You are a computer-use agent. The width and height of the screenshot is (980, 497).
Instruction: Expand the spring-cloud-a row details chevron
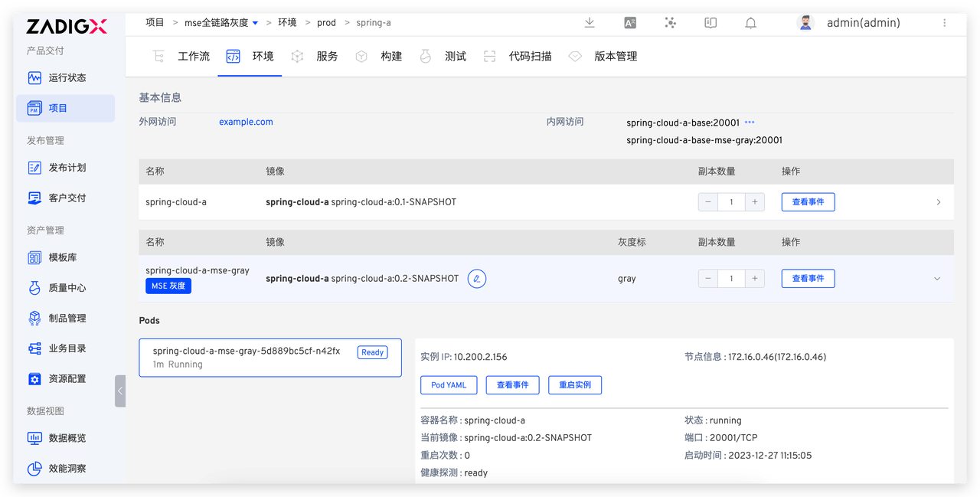tap(938, 201)
